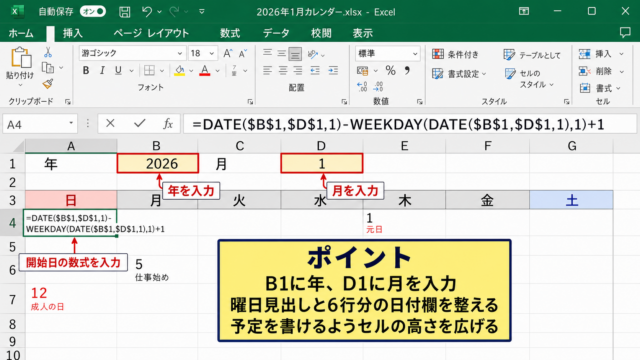
Task: Select column A header
Action: coord(71,146)
